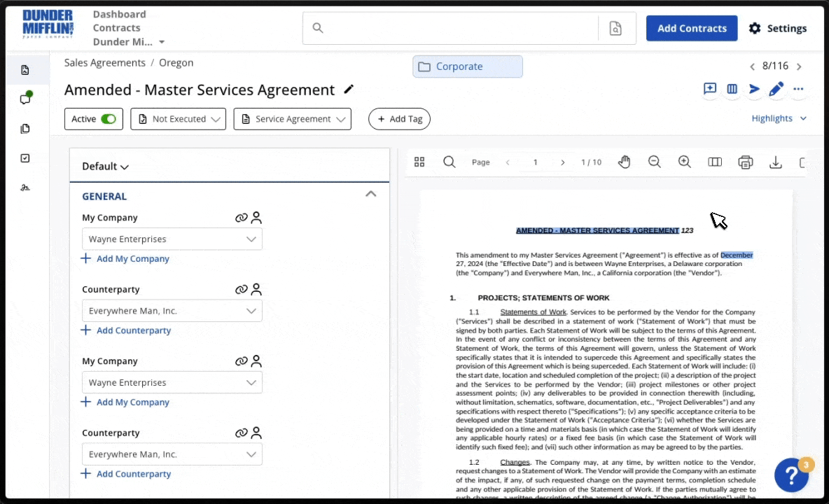The height and width of the screenshot is (504, 829).
Task: Go to the next contract arrow
Action: [x=799, y=66]
